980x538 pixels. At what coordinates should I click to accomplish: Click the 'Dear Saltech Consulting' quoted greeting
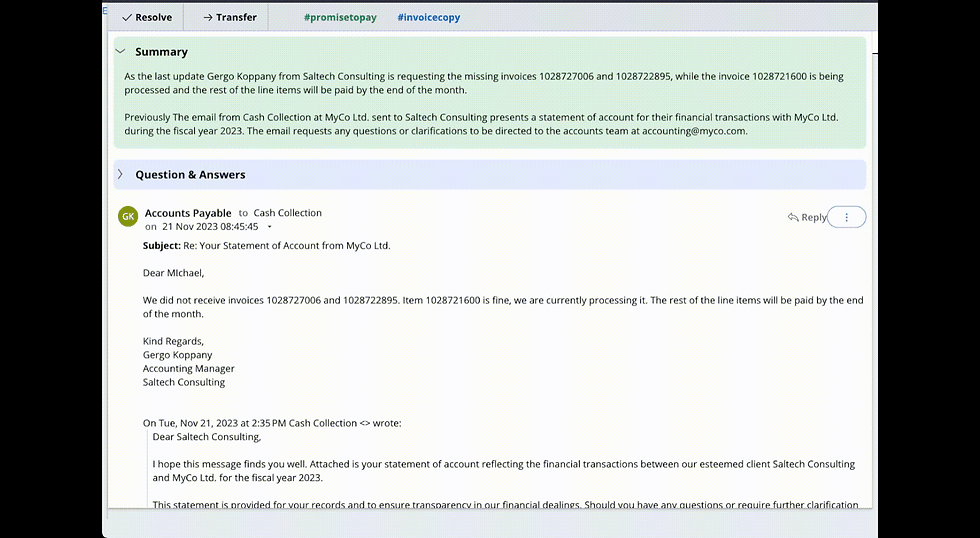[206, 437]
